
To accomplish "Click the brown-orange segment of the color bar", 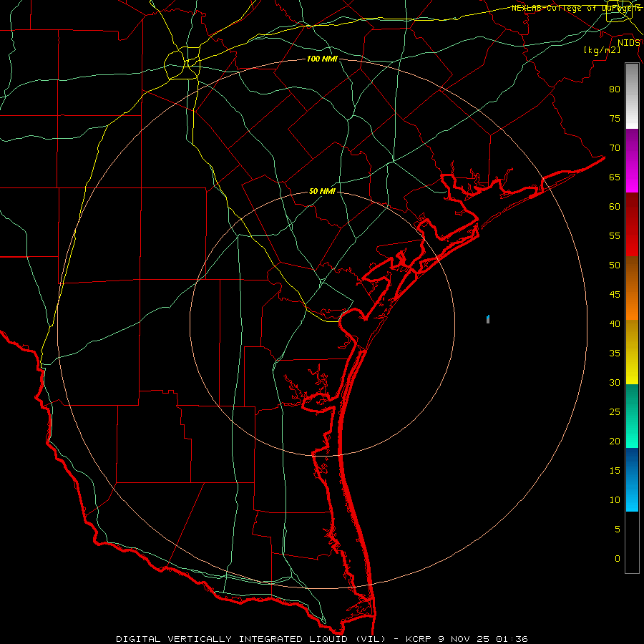I will point(632,288).
